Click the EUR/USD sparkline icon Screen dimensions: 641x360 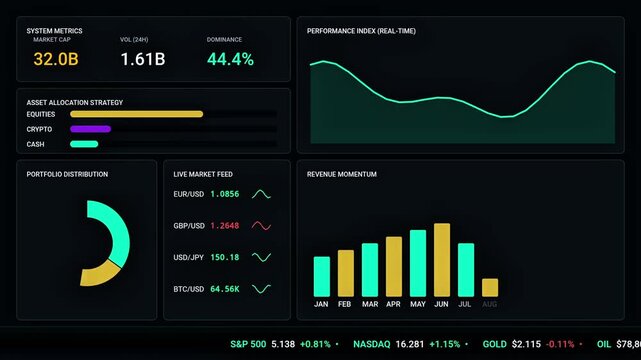tap(261, 194)
